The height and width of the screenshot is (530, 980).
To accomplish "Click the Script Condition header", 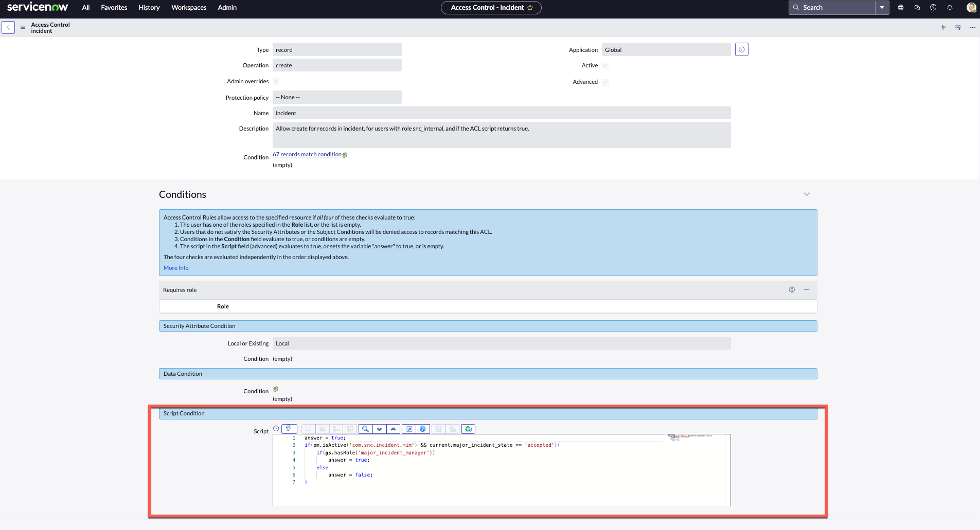I will click(488, 413).
